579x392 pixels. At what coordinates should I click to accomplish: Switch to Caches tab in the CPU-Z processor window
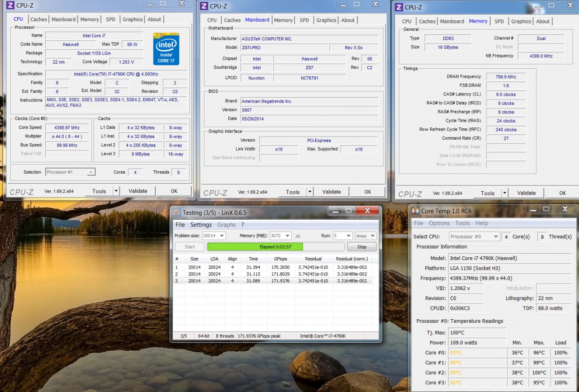[38, 19]
